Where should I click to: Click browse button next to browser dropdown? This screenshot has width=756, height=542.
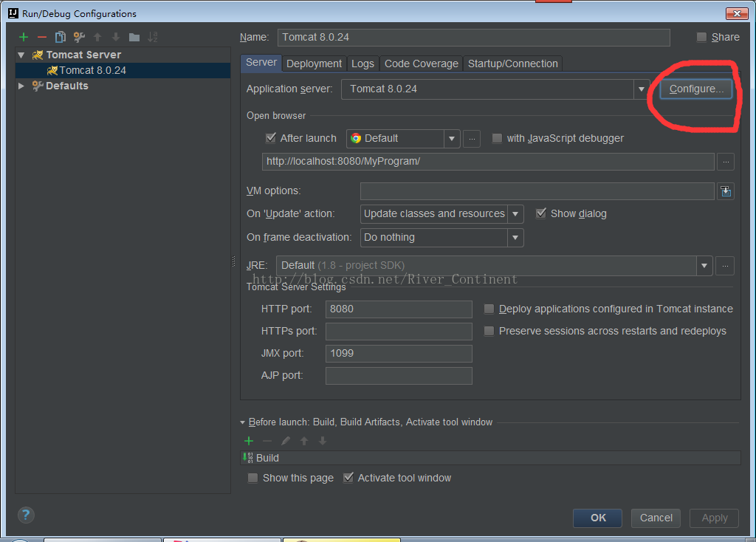[x=472, y=139]
